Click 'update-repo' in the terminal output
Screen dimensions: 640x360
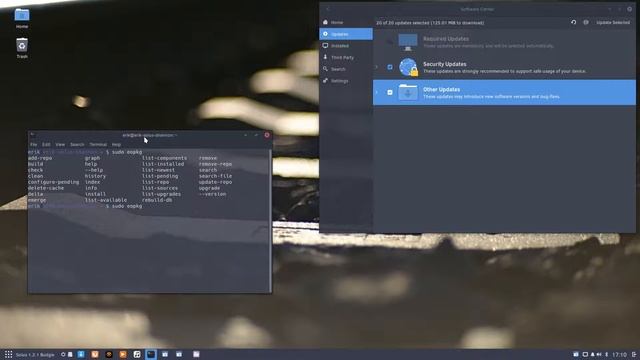[x=215, y=182]
